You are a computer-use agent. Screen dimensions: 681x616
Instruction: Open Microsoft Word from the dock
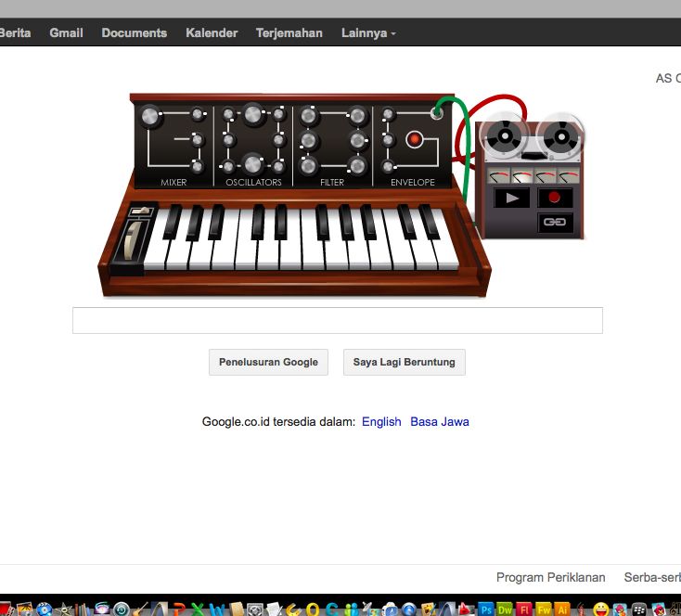point(217,610)
